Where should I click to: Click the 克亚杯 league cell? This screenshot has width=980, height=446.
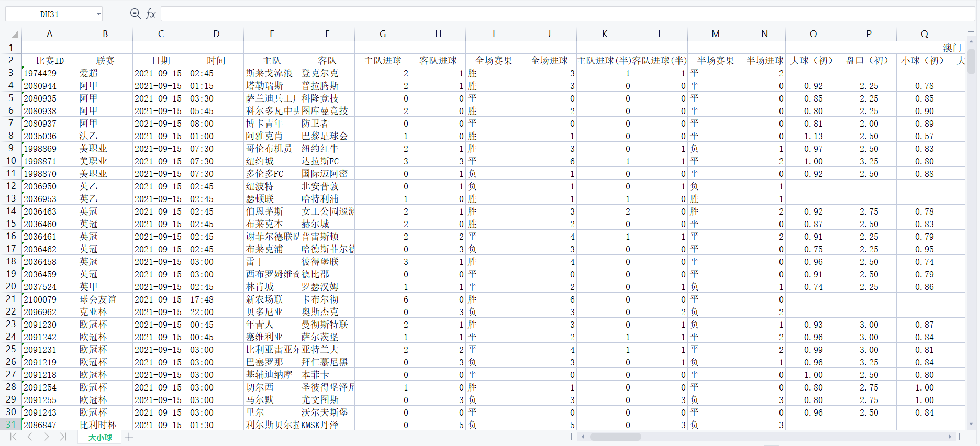pos(105,312)
